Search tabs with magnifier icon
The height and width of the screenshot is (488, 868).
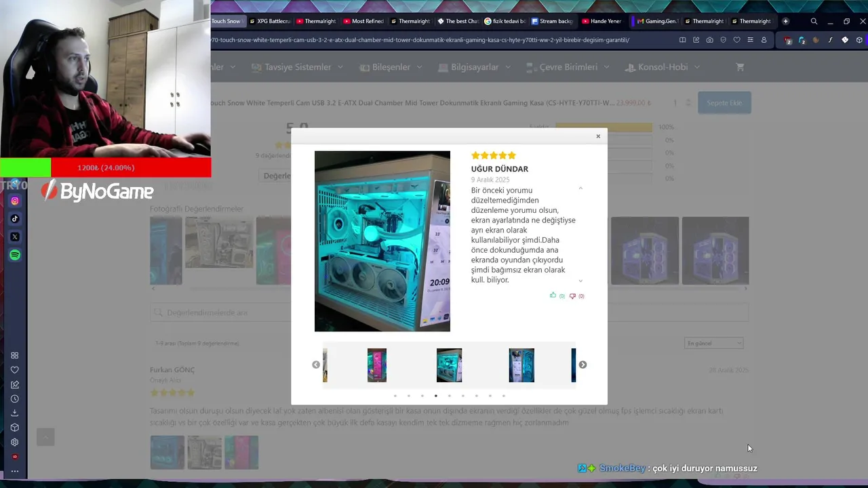[x=814, y=21]
